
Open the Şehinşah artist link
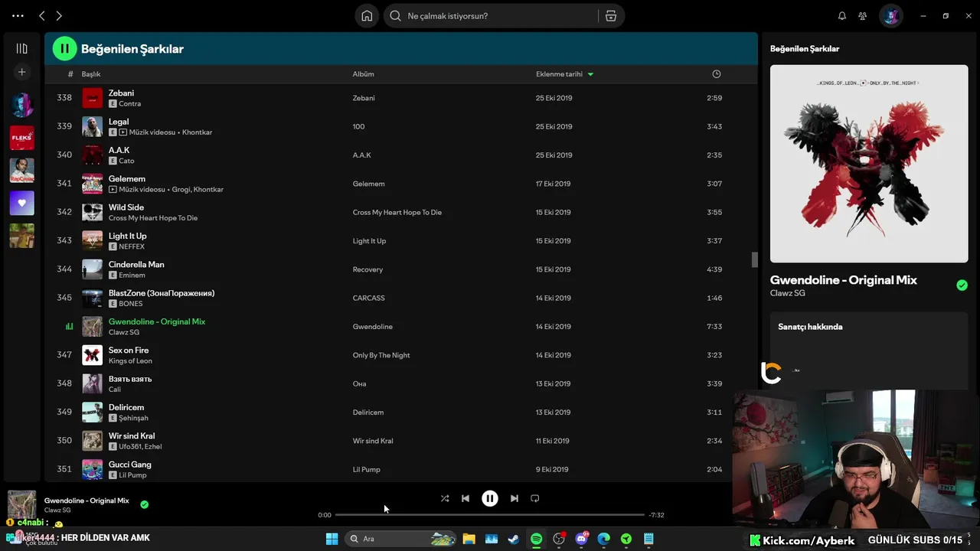(x=133, y=419)
